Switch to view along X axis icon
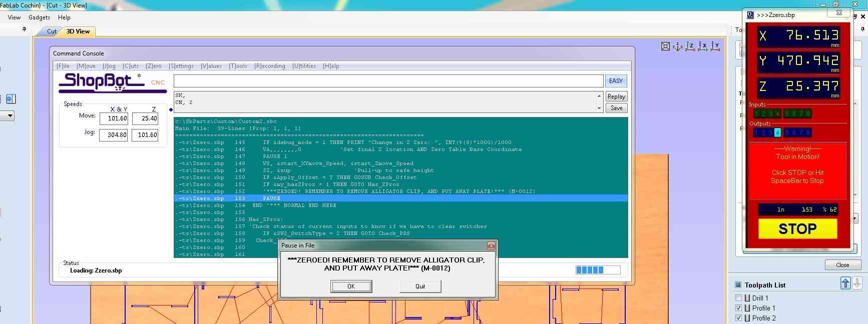868x324 pixels. point(703,46)
